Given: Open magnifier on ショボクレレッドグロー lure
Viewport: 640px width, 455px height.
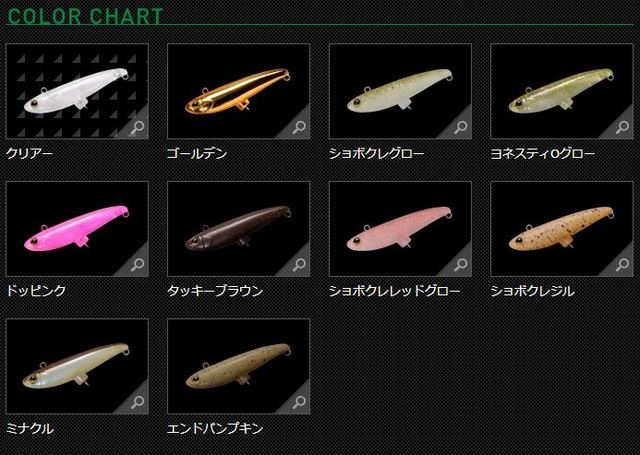Looking at the screenshot, I should click(461, 264).
